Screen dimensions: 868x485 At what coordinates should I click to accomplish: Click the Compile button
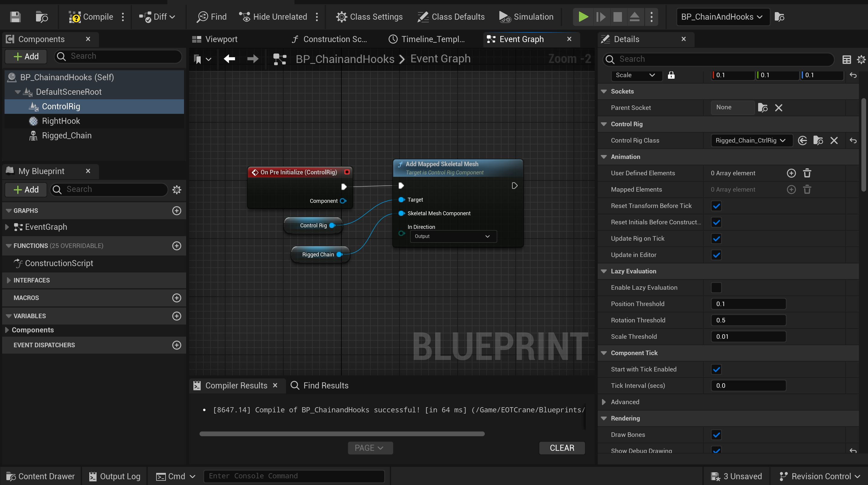pos(91,17)
